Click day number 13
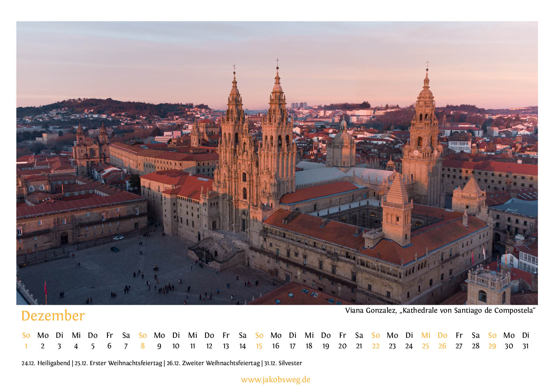This screenshot has width=554, height=392. click(x=226, y=346)
